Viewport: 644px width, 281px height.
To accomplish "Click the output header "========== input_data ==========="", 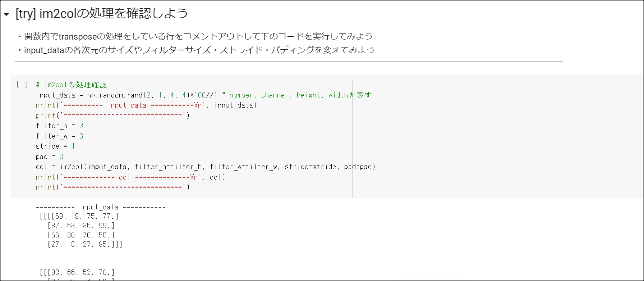I will pyautogui.click(x=101, y=207).
